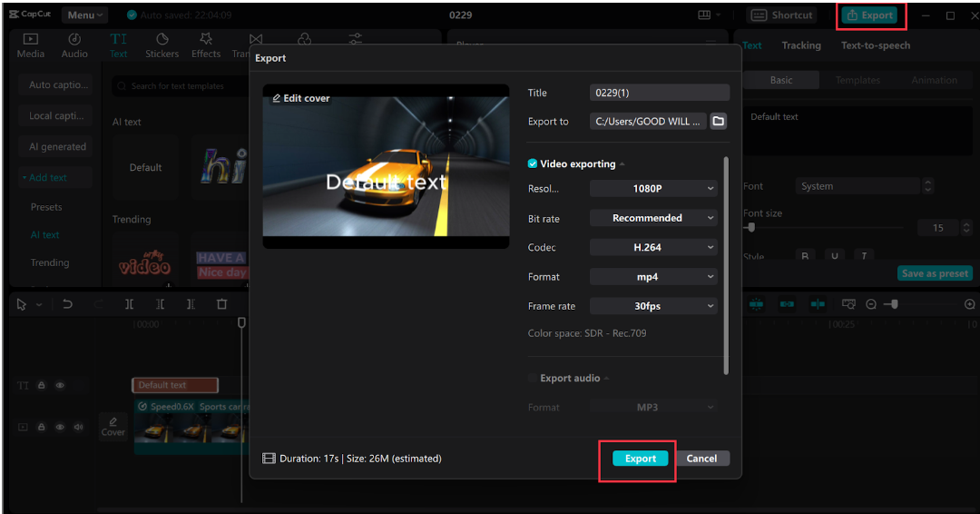Image resolution: width=980 pixels, height=514 pixels.
Task: Click the Edit cover pencil overlay
Action: (x=300, y=98)
